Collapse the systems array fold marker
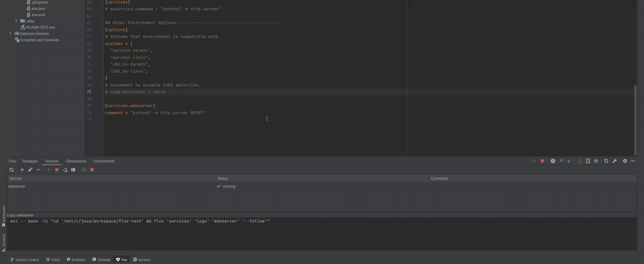This screenshot has height=264, width=644. [103, 44]
